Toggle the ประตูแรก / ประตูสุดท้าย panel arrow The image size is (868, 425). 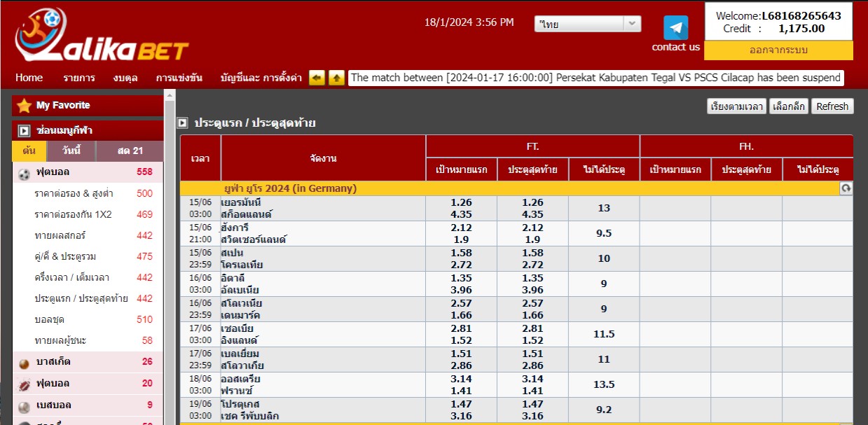pos(182,123)
